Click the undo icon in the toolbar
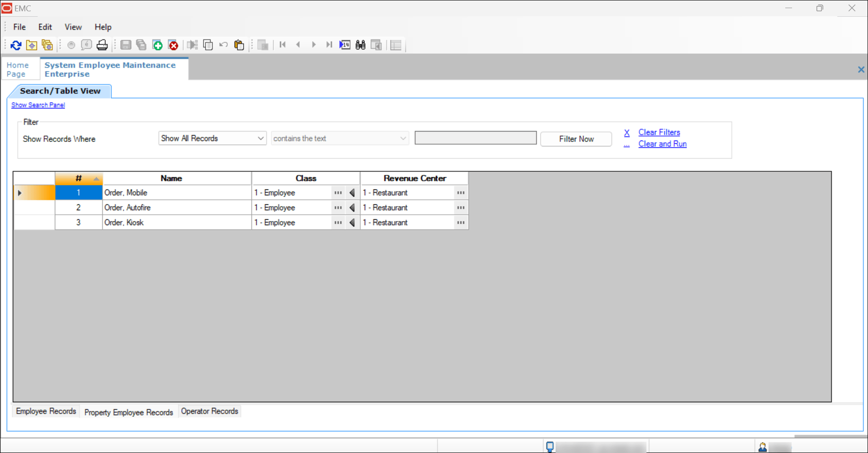868x453 pixels. click(x=223, y=45)
